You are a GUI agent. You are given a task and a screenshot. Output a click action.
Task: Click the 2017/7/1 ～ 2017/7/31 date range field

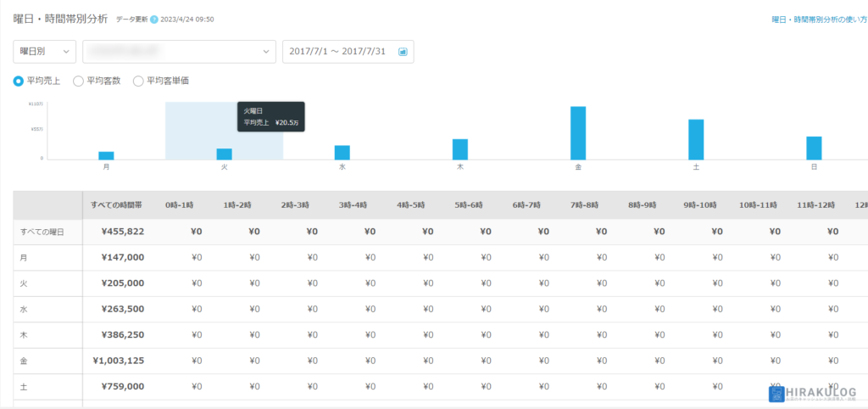tap(339, 52)
